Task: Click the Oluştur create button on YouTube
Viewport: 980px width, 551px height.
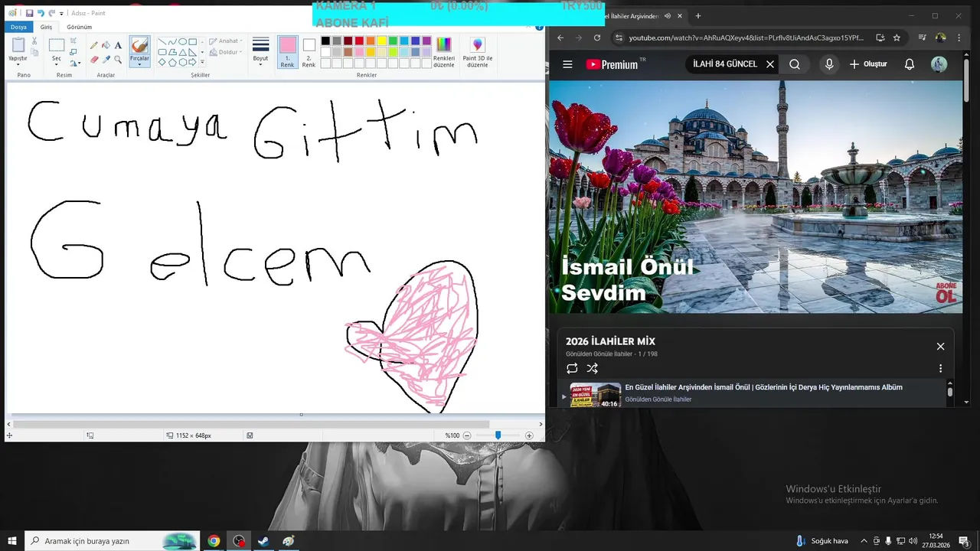Action: (x=868, y=64)
